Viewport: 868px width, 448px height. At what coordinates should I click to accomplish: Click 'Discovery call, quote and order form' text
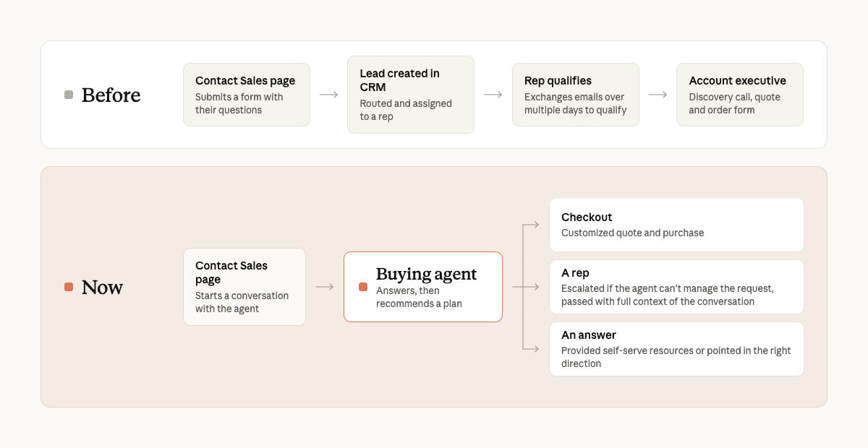pos(734,103)
